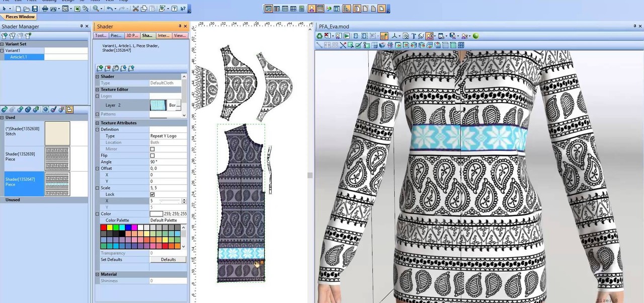Click the Open folder icon

(x=26, y=9)
